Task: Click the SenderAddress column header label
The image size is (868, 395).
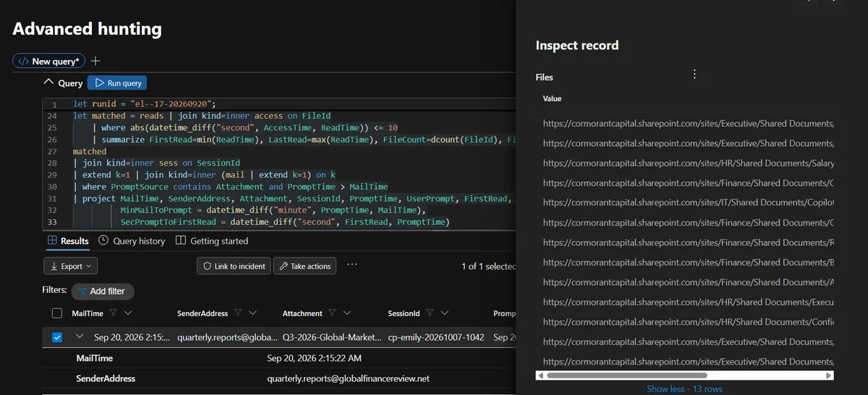Action: pyautogui.click(x=203, y=313)
